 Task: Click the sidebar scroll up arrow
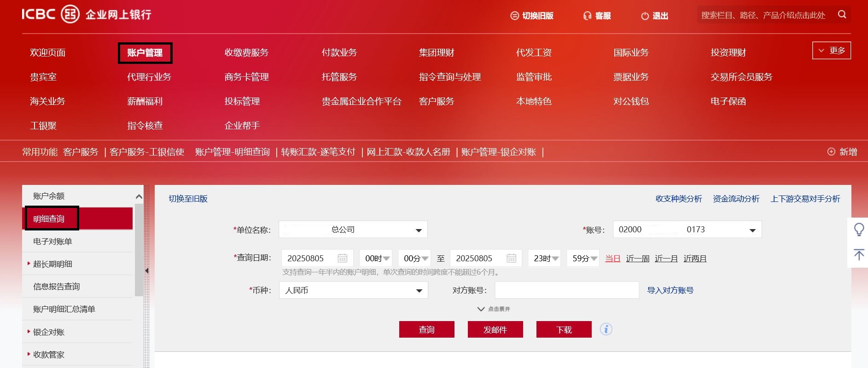click(x=139, y=197)
